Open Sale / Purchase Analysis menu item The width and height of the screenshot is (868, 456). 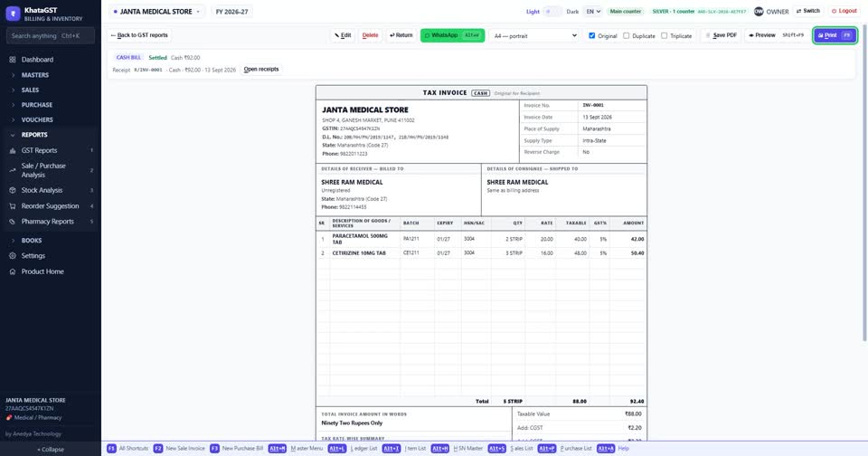tap(50, 170)
